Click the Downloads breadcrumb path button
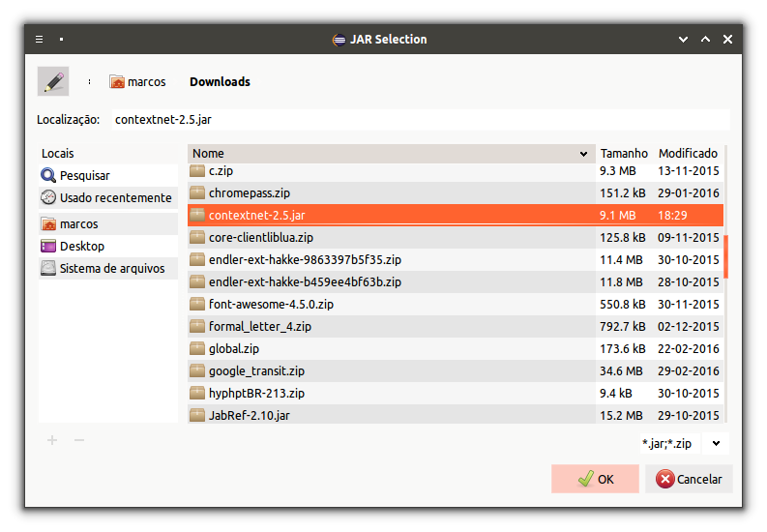 point(220,82)
